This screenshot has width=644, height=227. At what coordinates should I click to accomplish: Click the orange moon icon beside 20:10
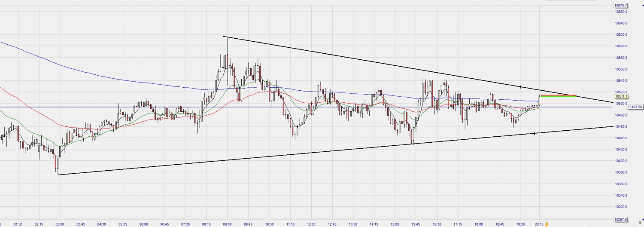click(x=547, y=224)
